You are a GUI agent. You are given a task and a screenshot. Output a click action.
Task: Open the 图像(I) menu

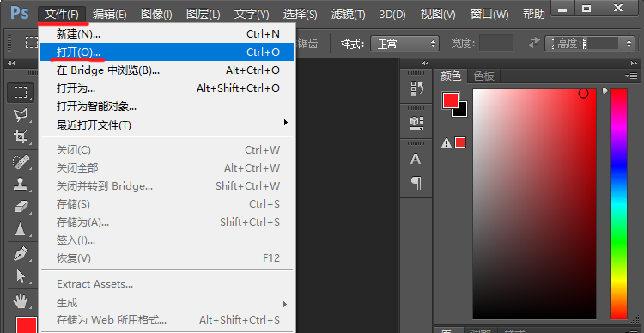coord(156,15)
